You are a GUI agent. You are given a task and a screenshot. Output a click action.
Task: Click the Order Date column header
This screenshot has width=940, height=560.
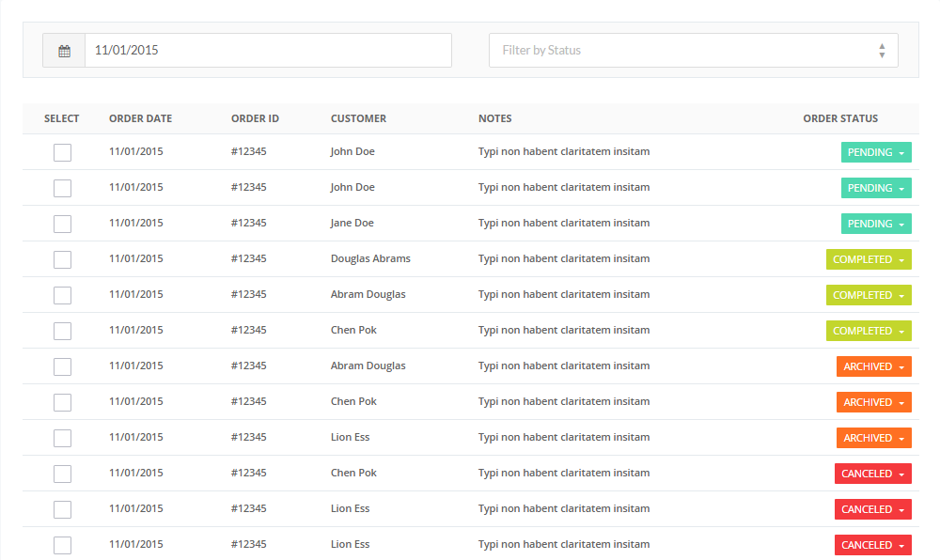[x=140, y=118]
